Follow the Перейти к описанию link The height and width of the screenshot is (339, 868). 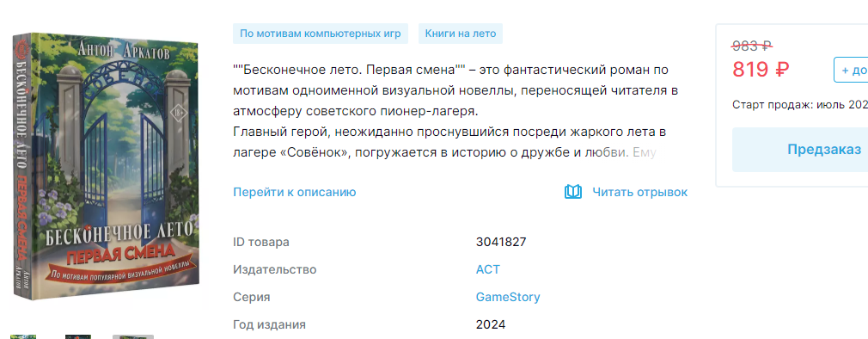tap(295, 192)
